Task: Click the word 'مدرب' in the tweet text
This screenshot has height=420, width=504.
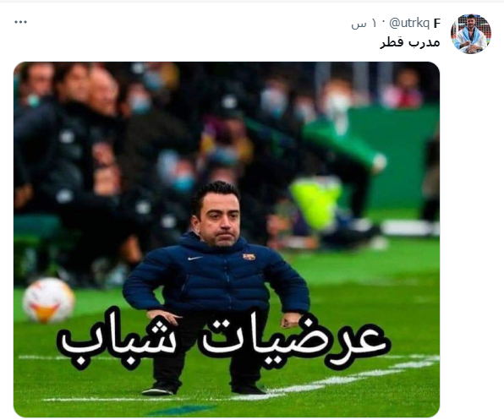Action: click(x=425, y=42)
